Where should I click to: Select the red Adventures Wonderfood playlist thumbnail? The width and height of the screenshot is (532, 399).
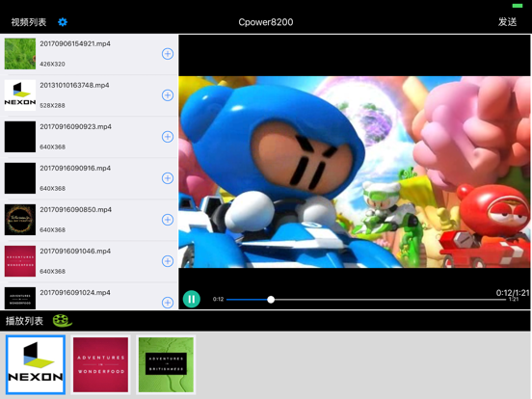(x=101, y=364)
